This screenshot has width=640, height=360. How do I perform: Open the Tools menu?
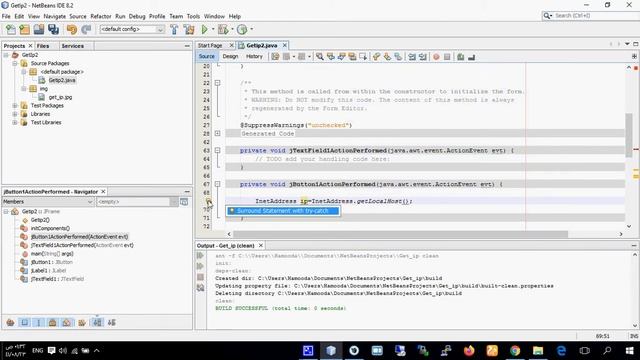click(x=193, y=16)
